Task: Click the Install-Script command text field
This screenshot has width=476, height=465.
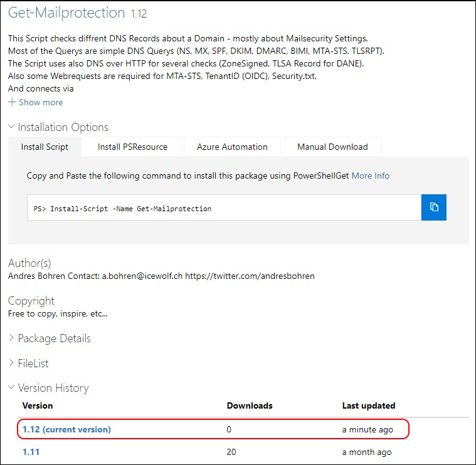Action: pyautogui.click(x=224, y=207)
